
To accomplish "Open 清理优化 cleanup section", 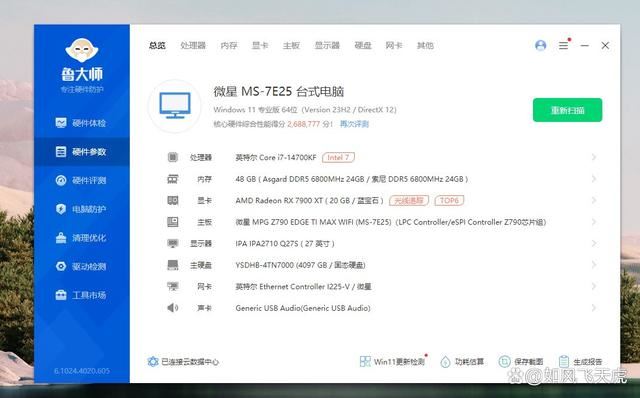I will click(x=81, y=238).
